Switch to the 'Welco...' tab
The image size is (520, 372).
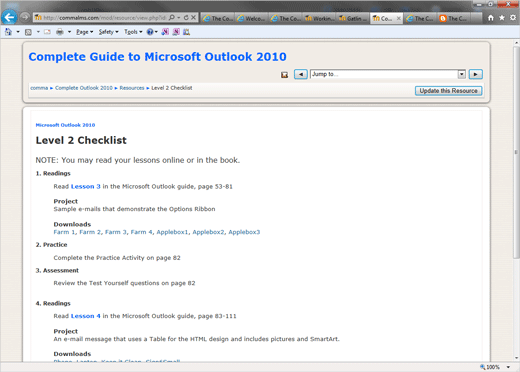click(x=251, y=18)
